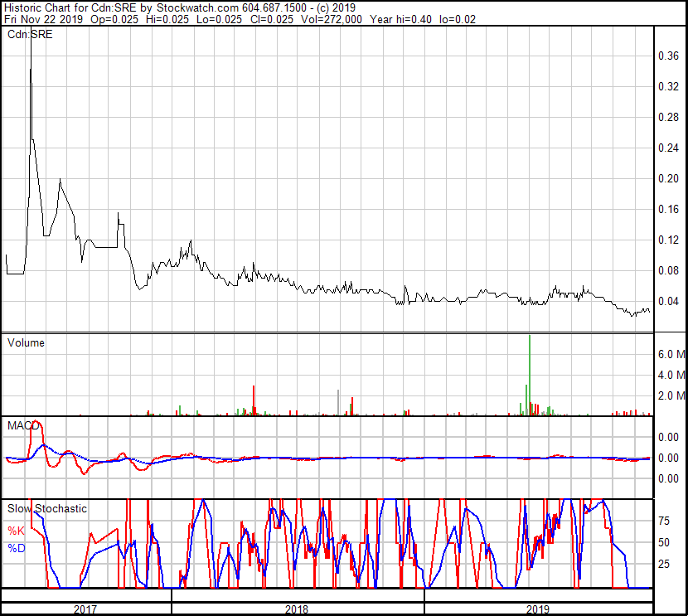The height and width of the screenshot is (616, 688).
Task: Click the chart title 'Historic Chart for Cdn:SRE'
Action: point(70,8)
